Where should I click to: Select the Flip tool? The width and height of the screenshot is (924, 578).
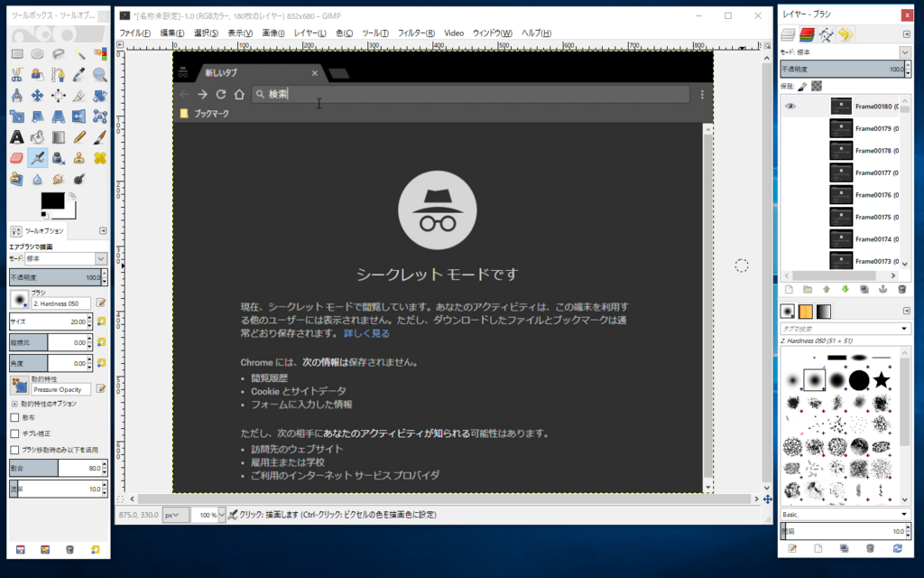pos(79,117)
